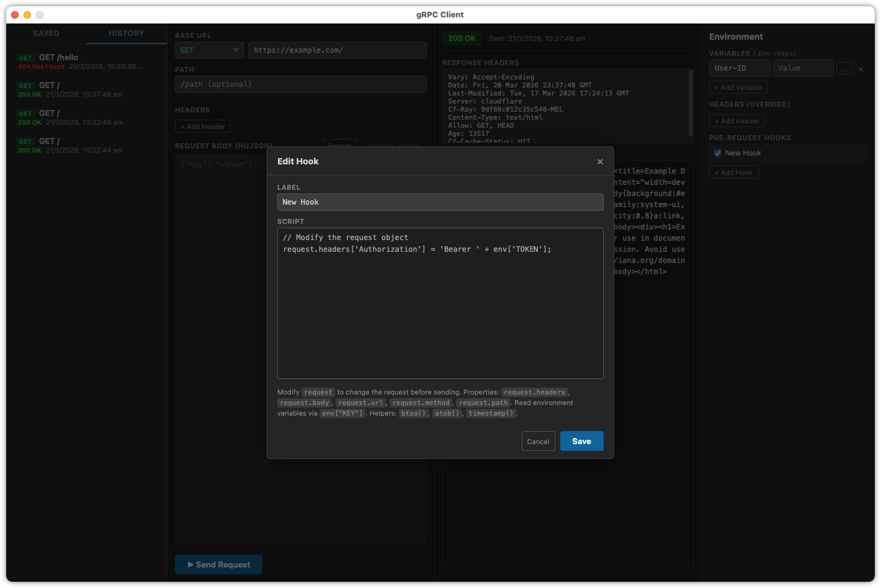Screen dimensions: 881x588
Task: Click the Content-Type response header line
Action: click(495, 117)
